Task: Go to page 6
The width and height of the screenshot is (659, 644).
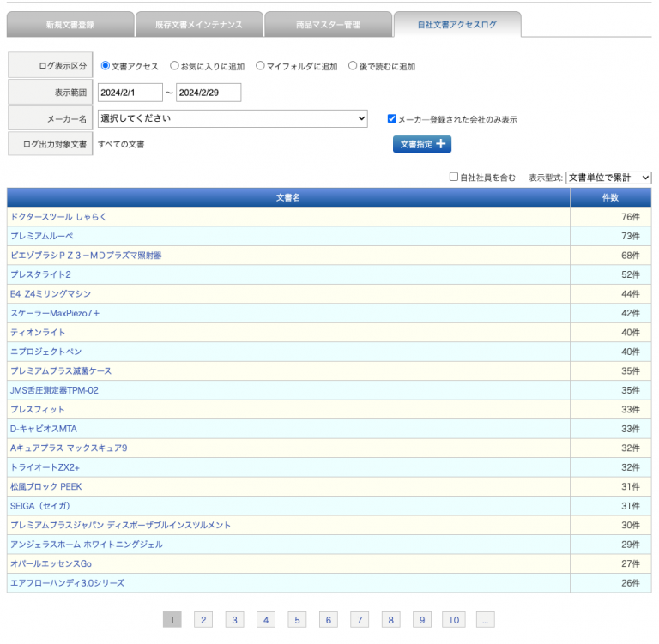Action: tap(329, 620)
